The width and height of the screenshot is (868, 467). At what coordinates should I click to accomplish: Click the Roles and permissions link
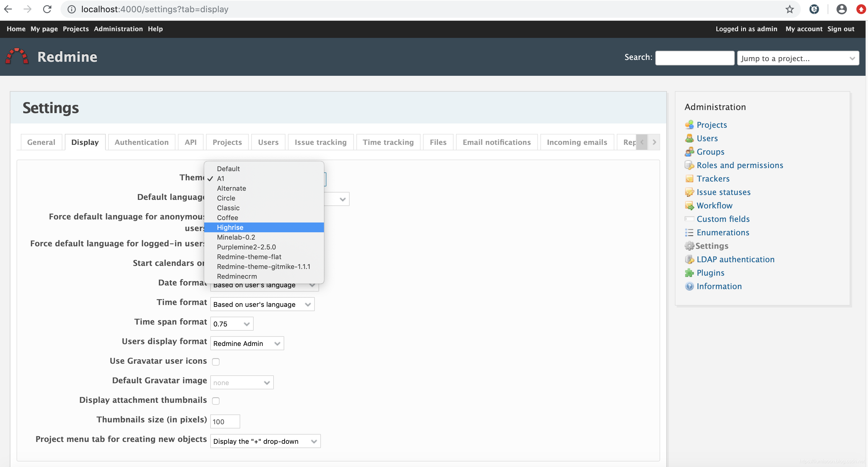(x=740, y=165)
